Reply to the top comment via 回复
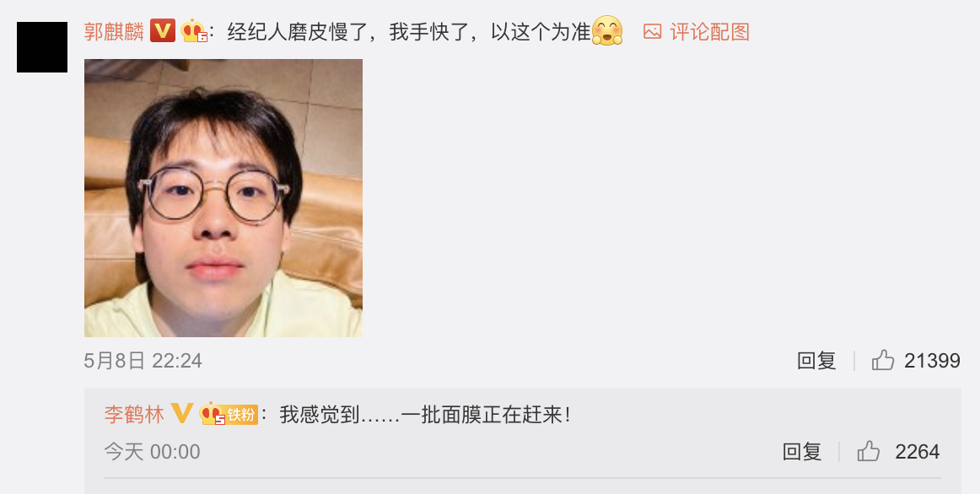The image size is (980, 494). click(816, 360)
